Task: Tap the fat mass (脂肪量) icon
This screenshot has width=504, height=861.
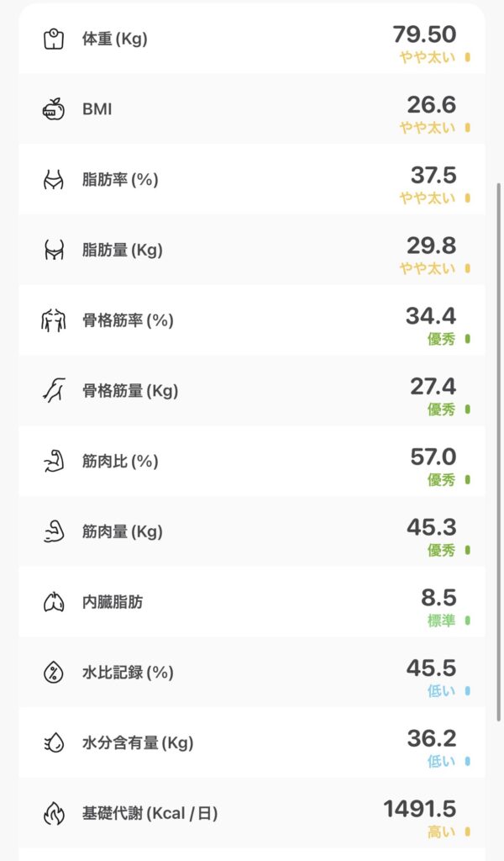Action: click(54, 250)
